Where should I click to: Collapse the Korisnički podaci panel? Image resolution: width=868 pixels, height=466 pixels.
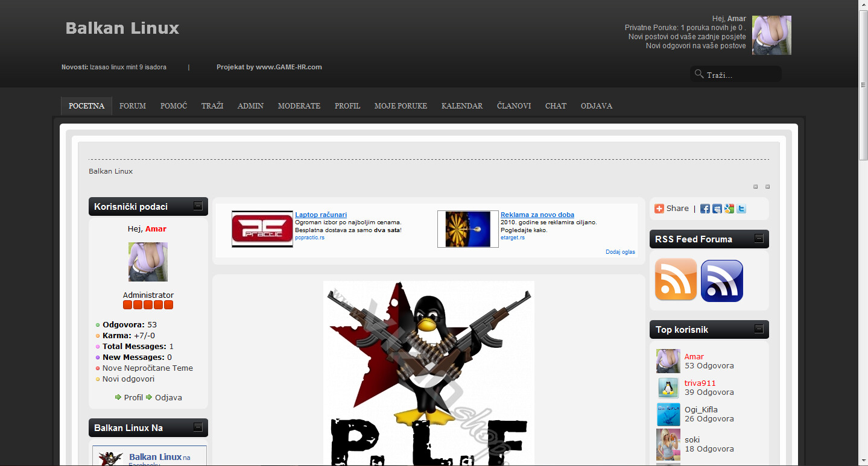[198, 206]
